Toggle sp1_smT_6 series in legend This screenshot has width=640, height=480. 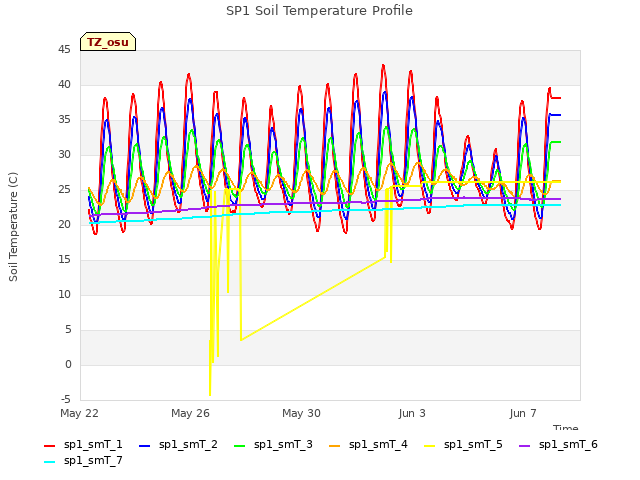558,444
